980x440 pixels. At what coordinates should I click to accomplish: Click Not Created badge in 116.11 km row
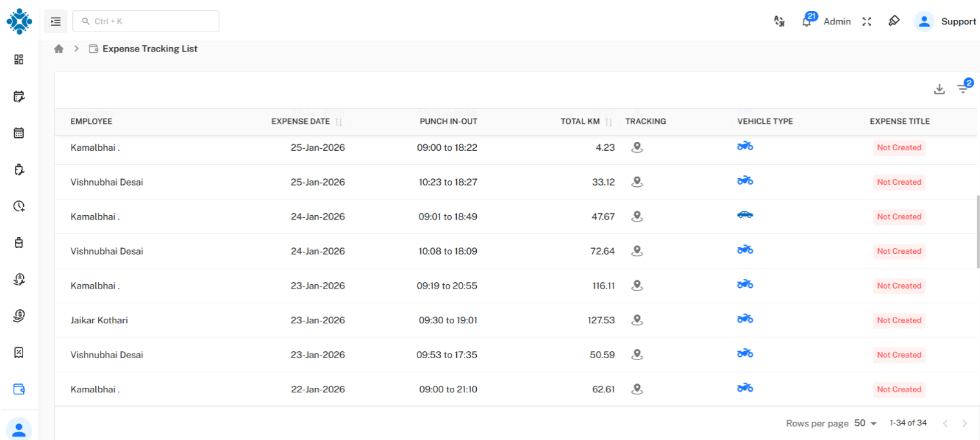[899, 285]
